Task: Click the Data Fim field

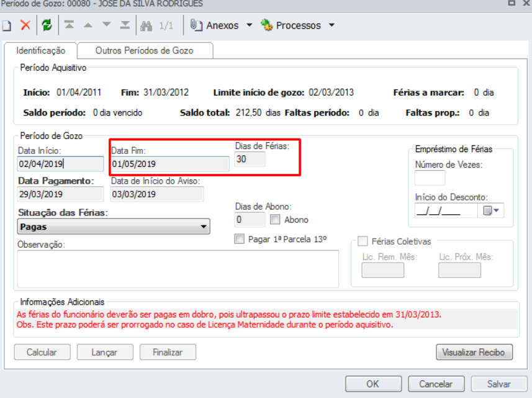Action: 170,164
